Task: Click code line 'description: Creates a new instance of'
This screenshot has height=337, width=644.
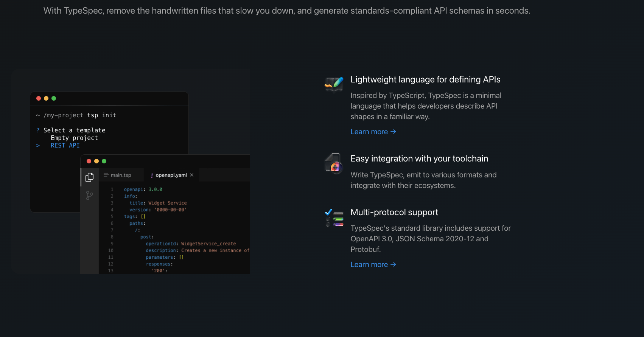Action: pyautogui.click(x=198, y=250)
